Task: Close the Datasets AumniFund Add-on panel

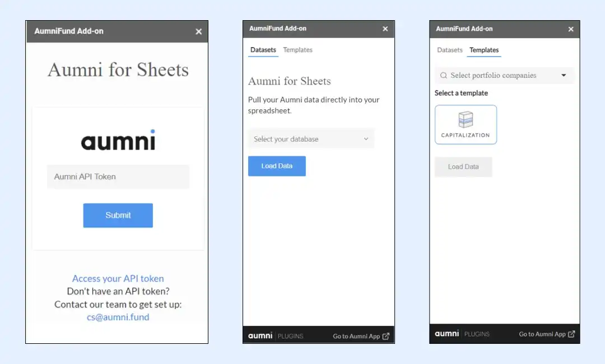Action: point(385,29)
